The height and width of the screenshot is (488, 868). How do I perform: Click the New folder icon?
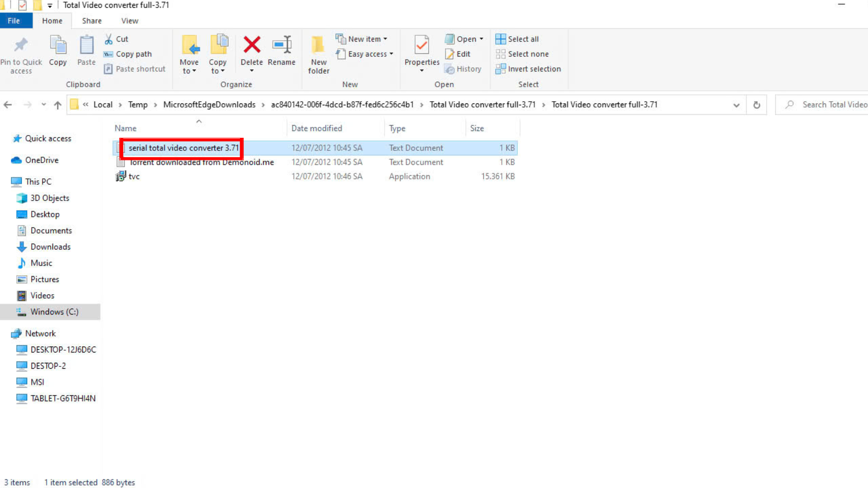click(x=318, y=45)
